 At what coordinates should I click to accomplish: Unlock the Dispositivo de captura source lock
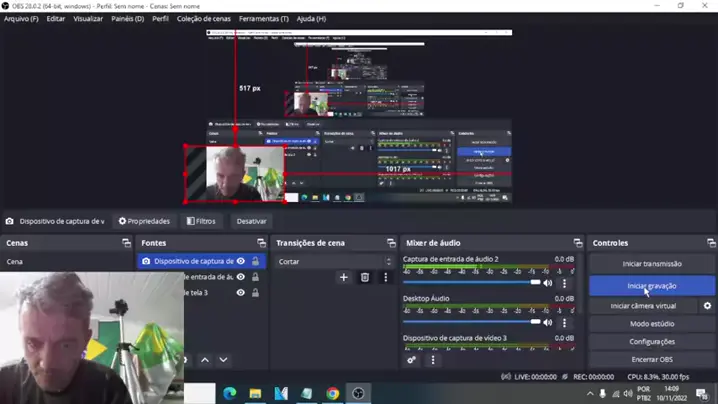(255, 261)
